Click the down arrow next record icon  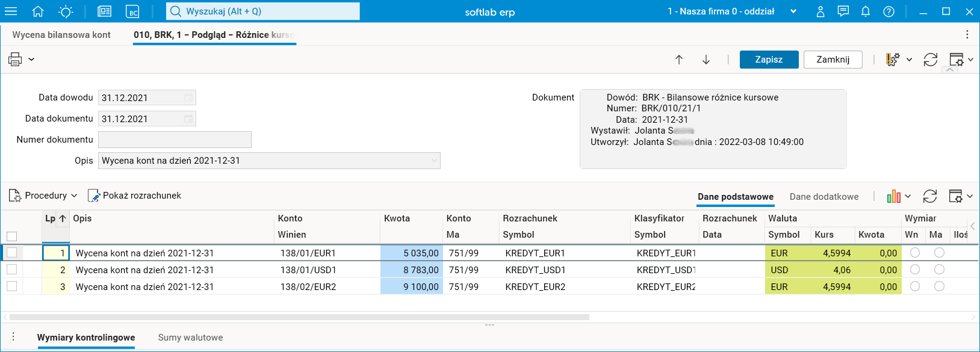point(706,60)
